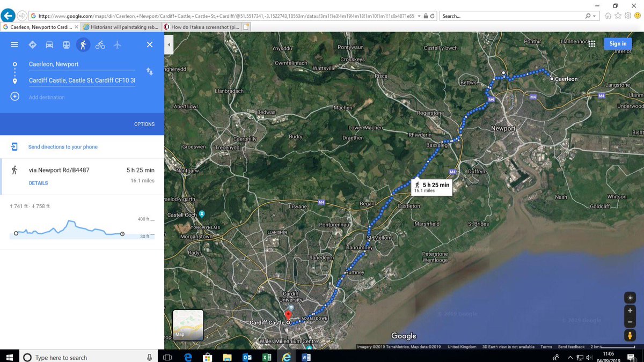The image size is (644, 362).
Task: Switch to Map view thumbnail
Action: (188, 325)
